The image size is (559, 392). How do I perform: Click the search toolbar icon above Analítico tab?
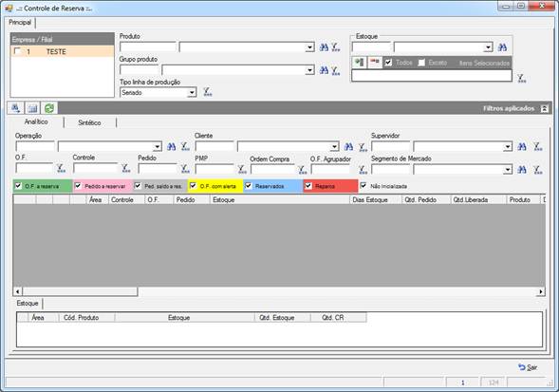tap(16, 107)
